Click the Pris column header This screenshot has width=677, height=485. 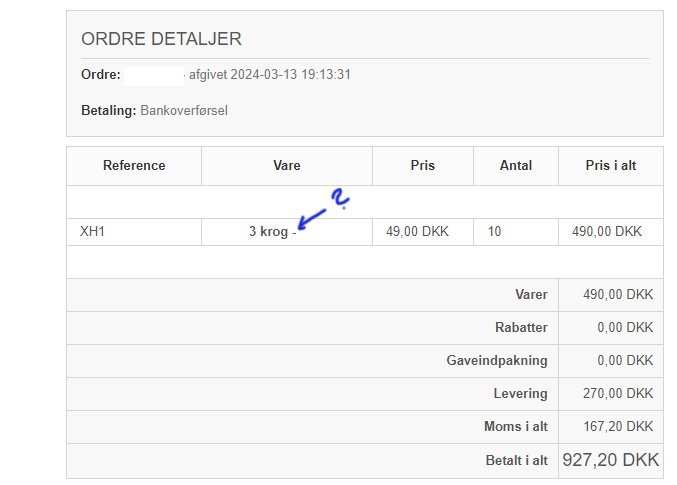coord(423,166)
